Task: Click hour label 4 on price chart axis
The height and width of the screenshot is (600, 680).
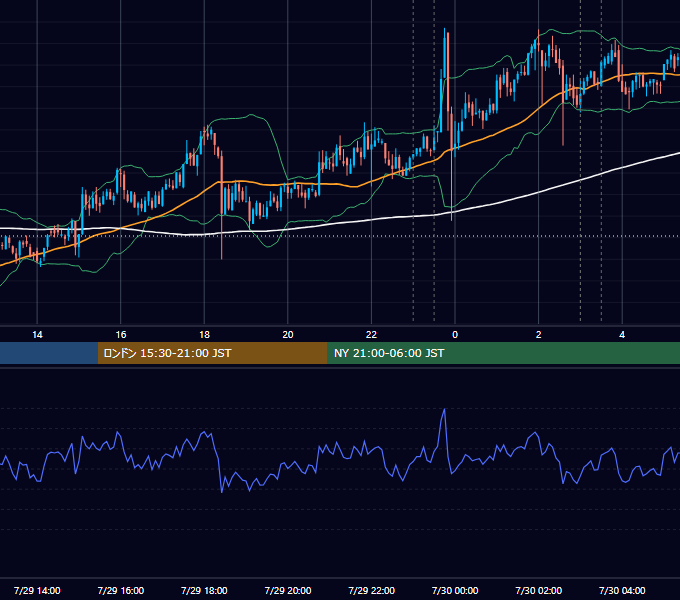Action: point(622,335)
